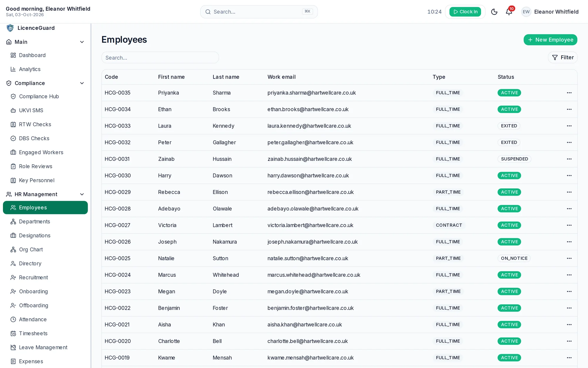Navigate to RTW Checks
The width and height of the screenshot is (588, 368).
pos(45,125)
